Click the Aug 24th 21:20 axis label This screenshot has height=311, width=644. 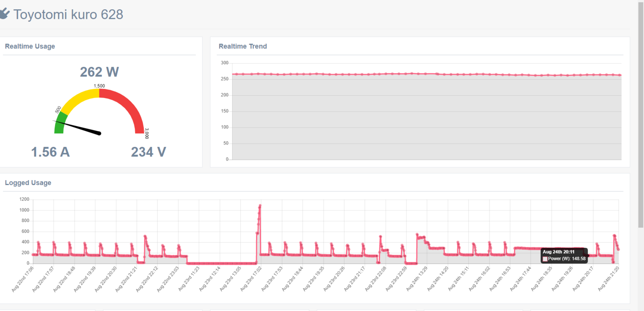(x=608, y=279)
